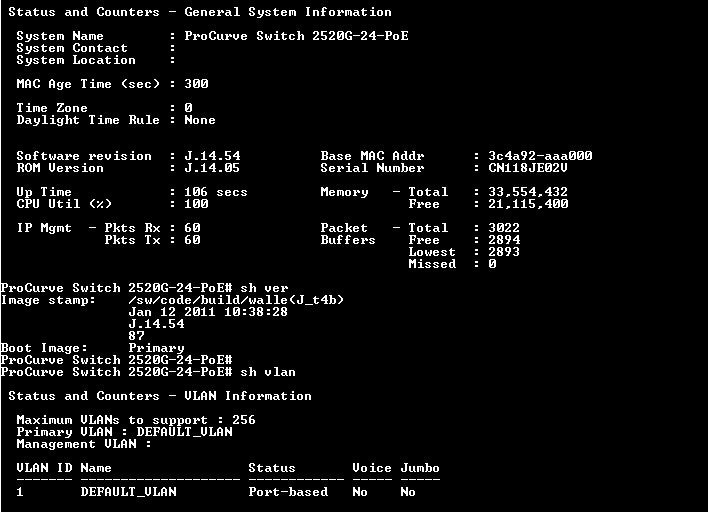Click the 'Port-based' status cell
The width and height of the screenshot is (708, 512).
tap(288, 492)
